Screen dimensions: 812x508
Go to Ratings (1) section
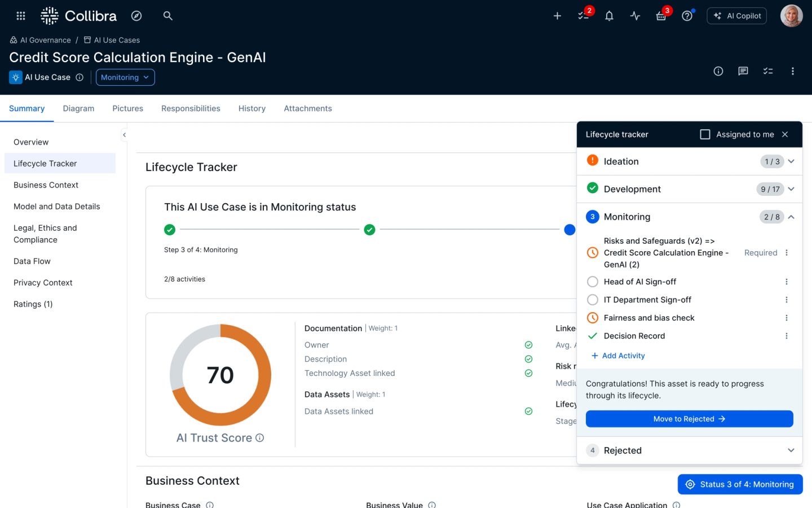33,304
